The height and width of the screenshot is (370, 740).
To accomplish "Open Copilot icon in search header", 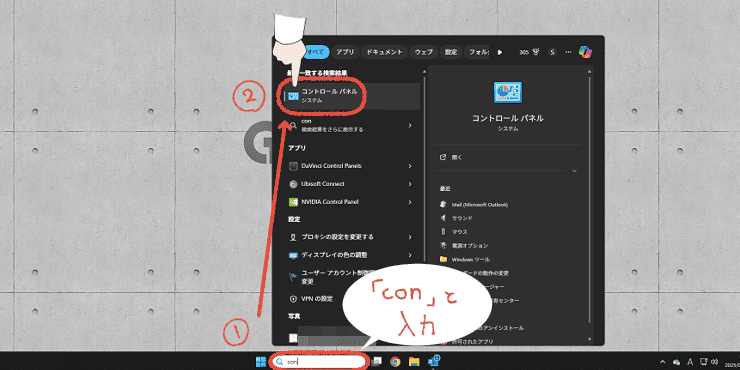I will [585, 52].
